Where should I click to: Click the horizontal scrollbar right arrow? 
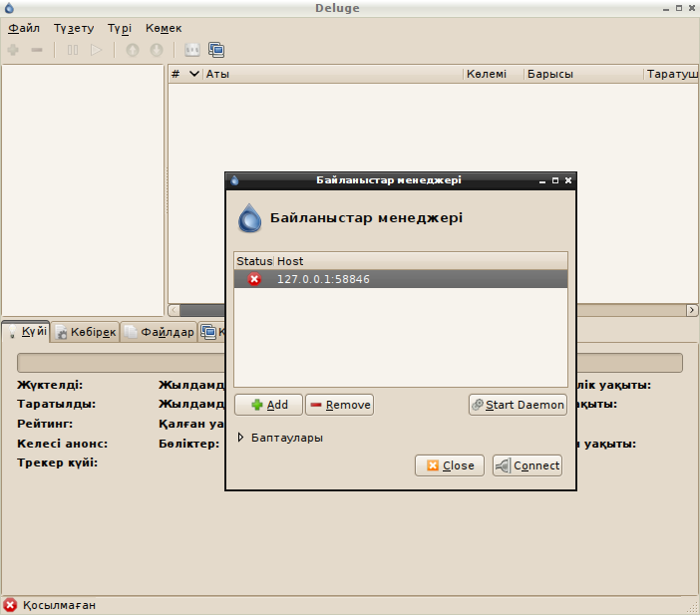(691, 310)
